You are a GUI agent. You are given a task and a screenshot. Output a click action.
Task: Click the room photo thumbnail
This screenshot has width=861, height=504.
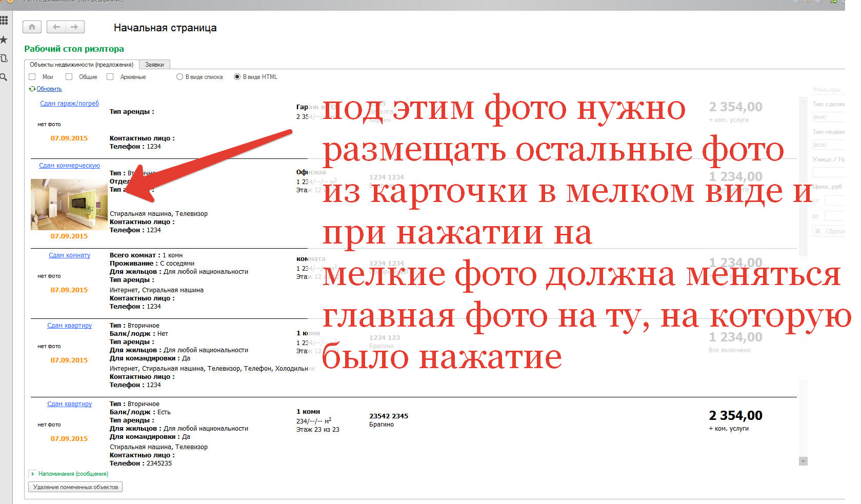(69, 204)
